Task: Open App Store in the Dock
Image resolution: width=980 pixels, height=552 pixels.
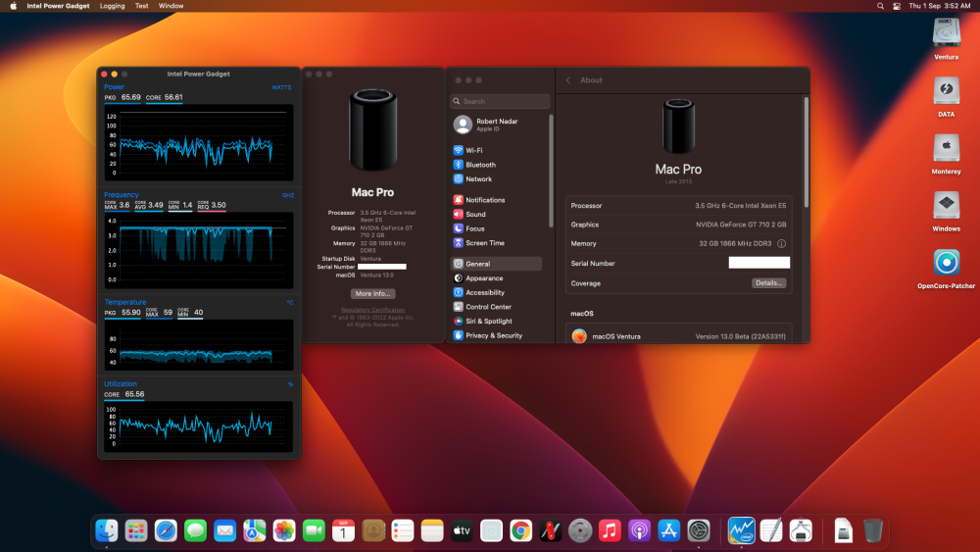Action: tap(668, 530)
